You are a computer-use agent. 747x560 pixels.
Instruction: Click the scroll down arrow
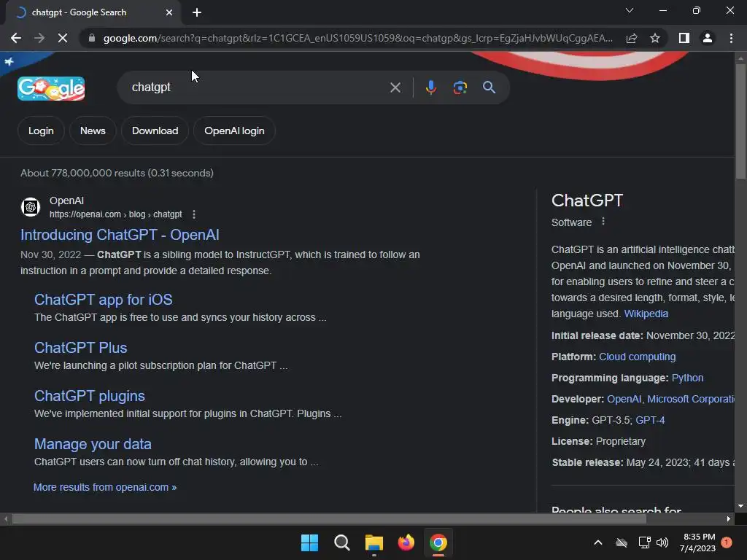[x=740, y=506]
